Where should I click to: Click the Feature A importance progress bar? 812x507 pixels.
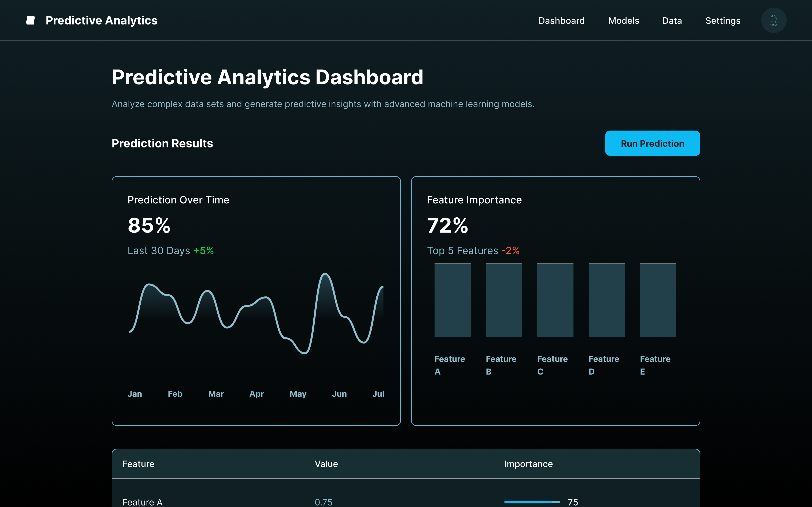click(532, 502)
